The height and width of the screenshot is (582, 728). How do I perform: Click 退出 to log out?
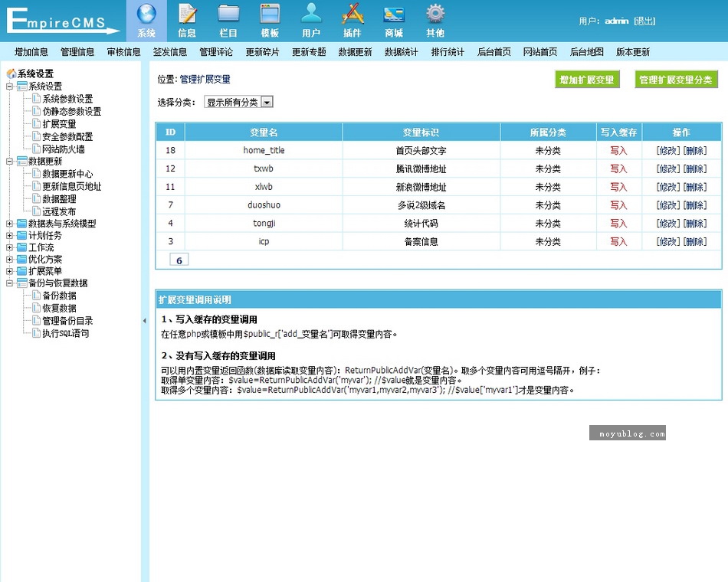tap(644, 21)
